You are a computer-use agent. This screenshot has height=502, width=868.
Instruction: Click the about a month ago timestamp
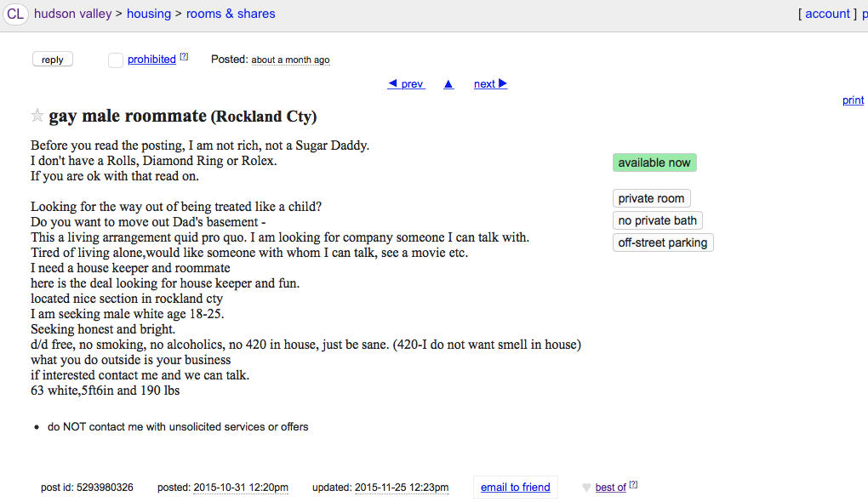(x=290, y=60)
